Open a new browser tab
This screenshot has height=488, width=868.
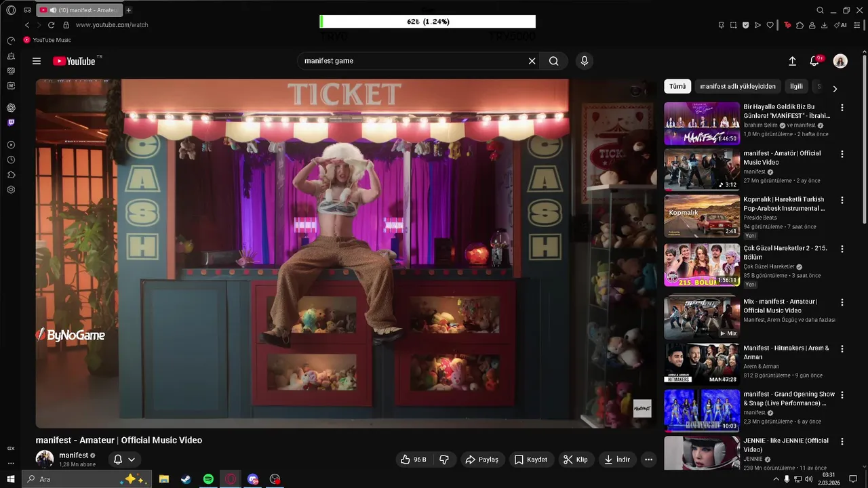(129, 10)
